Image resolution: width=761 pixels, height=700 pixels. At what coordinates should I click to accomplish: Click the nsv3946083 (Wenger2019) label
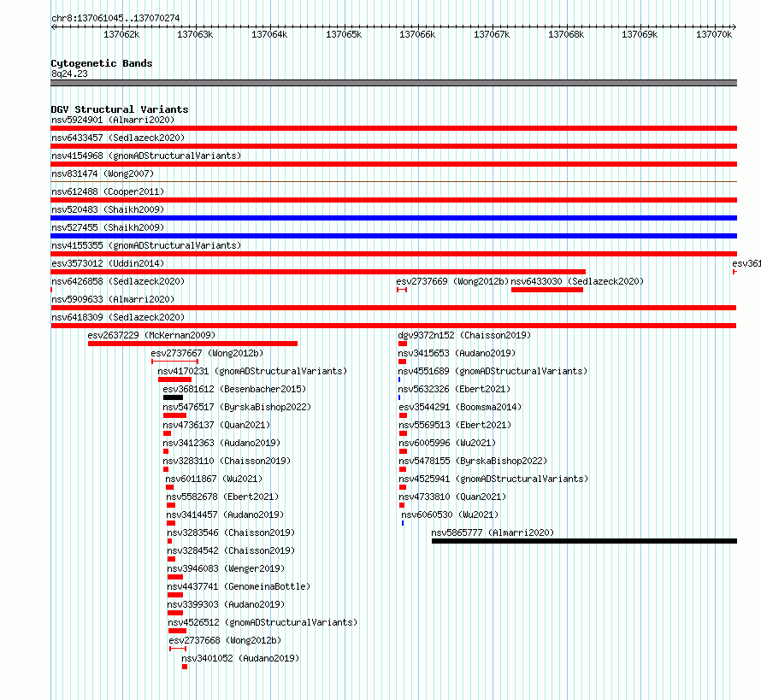click(x=226, y=568)
